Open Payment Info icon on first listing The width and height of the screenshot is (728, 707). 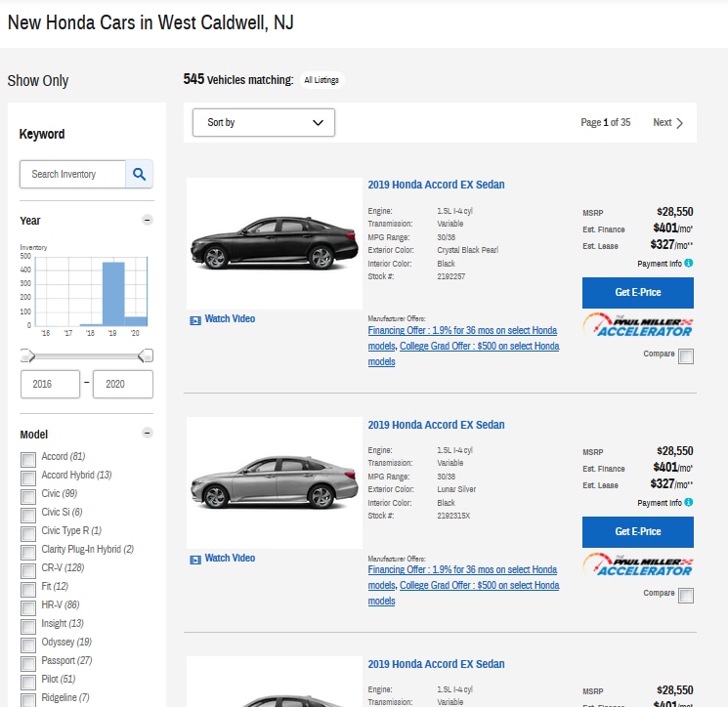[x=689, y=263]
